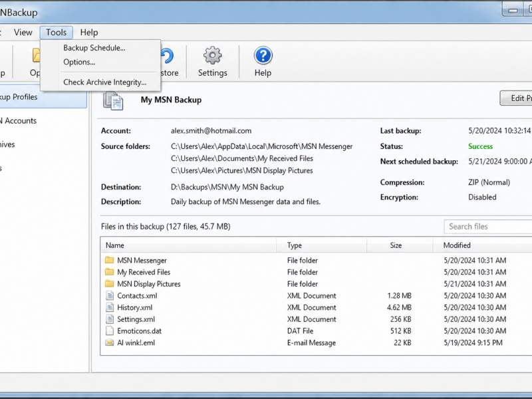Click the Files in this backup summary label
This screenshot has height=399, width=532.
(166, 226)
